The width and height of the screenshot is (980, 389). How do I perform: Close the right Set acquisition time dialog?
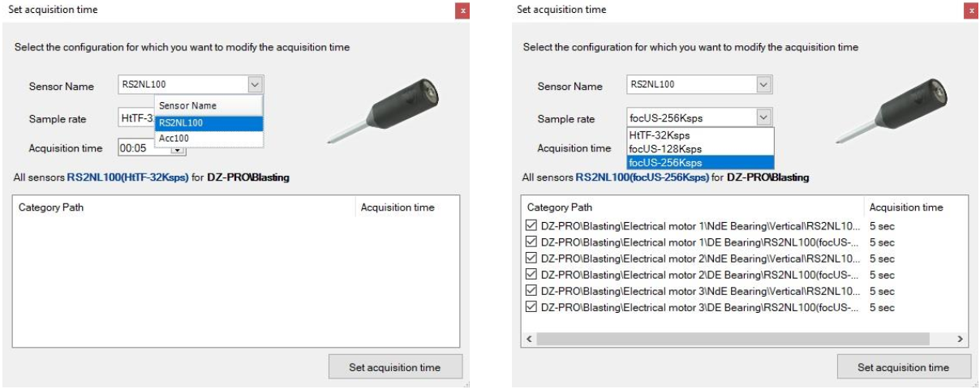[x=971, y=11]
